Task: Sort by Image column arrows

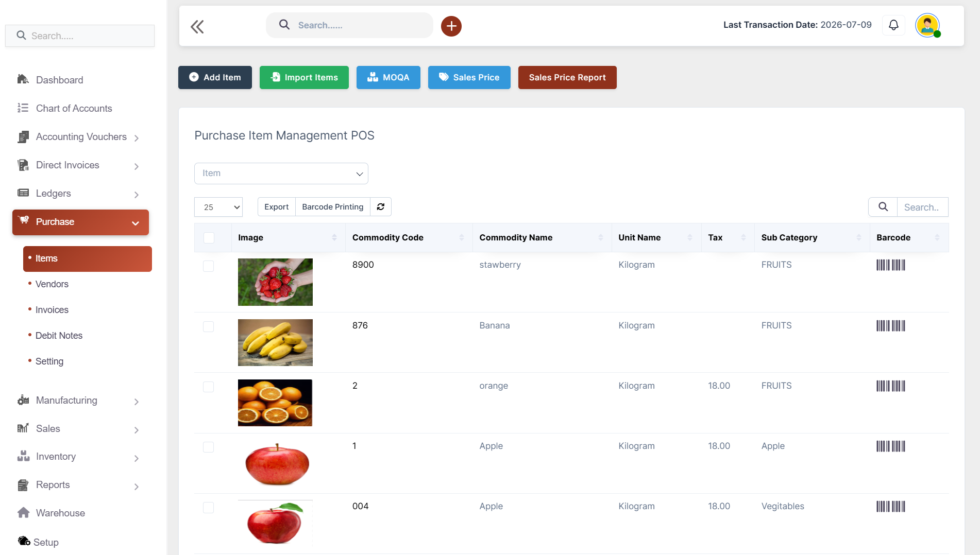Action: [x=334, y=237]
